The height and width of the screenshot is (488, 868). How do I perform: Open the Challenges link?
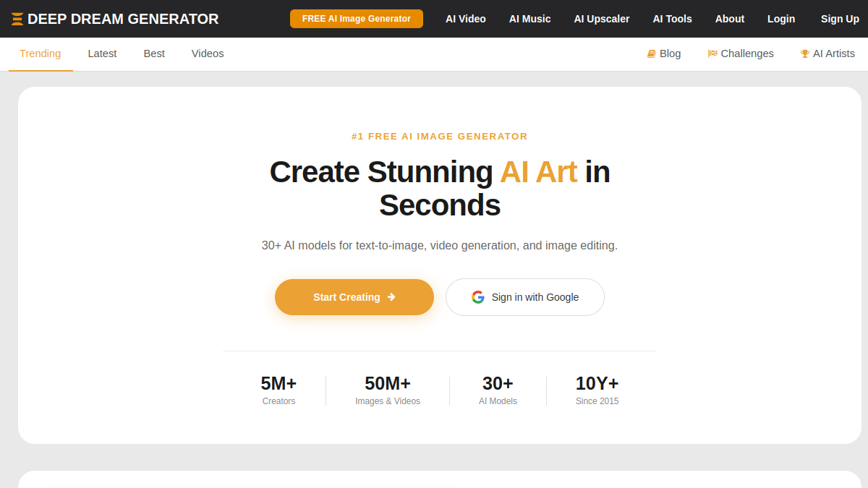tap(741, 53)
